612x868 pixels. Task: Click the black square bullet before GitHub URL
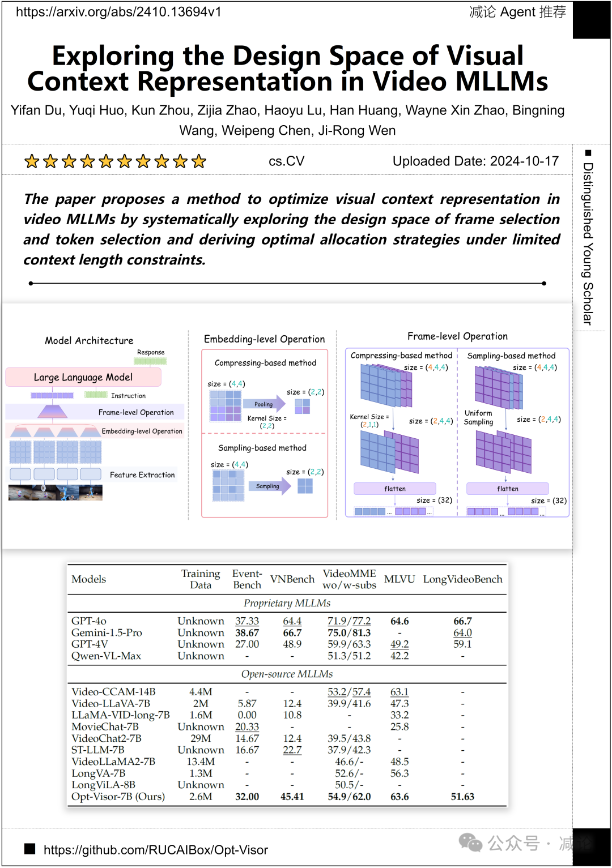[30, 849]
